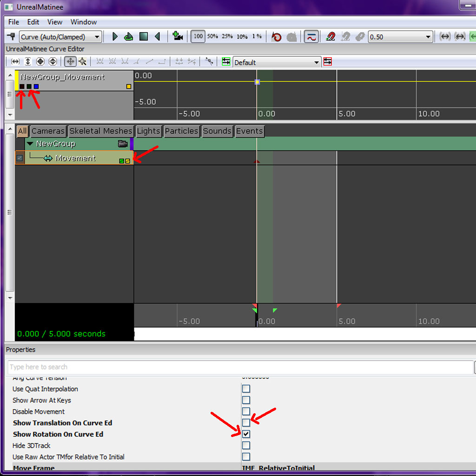Set playback speed to 25%

pos(227,36)
